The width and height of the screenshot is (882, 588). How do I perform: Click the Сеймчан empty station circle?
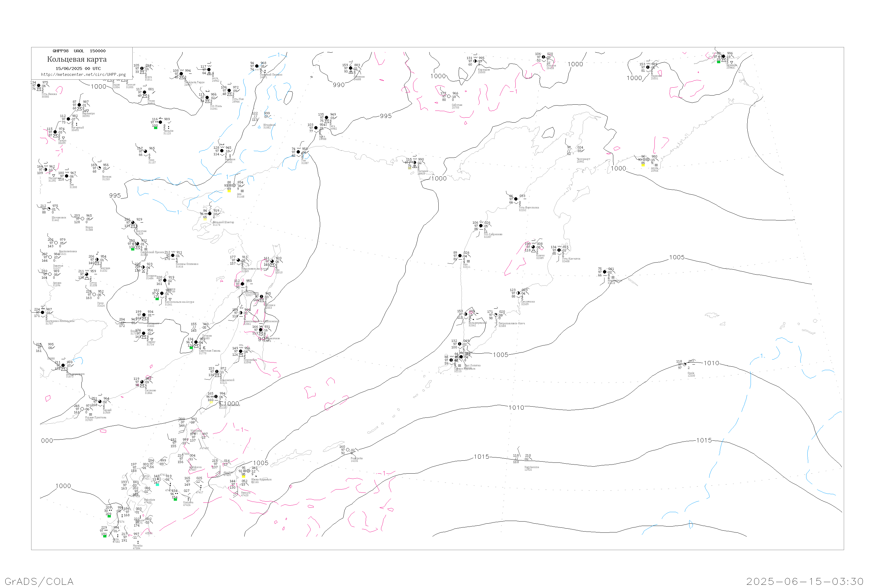pos(449,96)
